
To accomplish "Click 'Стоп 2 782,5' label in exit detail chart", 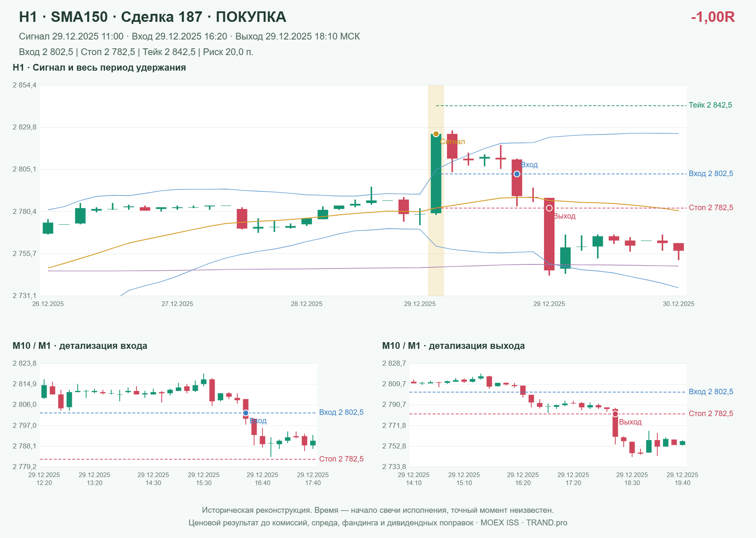I will pyautogui.click(x=711, y=414).
